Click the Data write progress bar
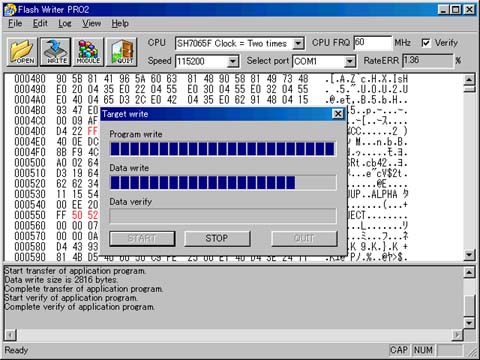The width and height of the screenshot is (480, 360). coord(223,183)
